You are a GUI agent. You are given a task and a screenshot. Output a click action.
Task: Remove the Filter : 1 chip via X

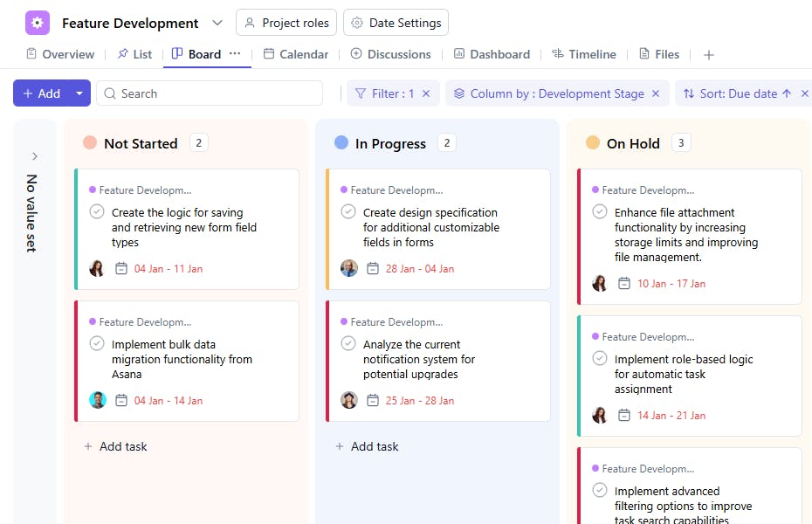pos(426,93)
